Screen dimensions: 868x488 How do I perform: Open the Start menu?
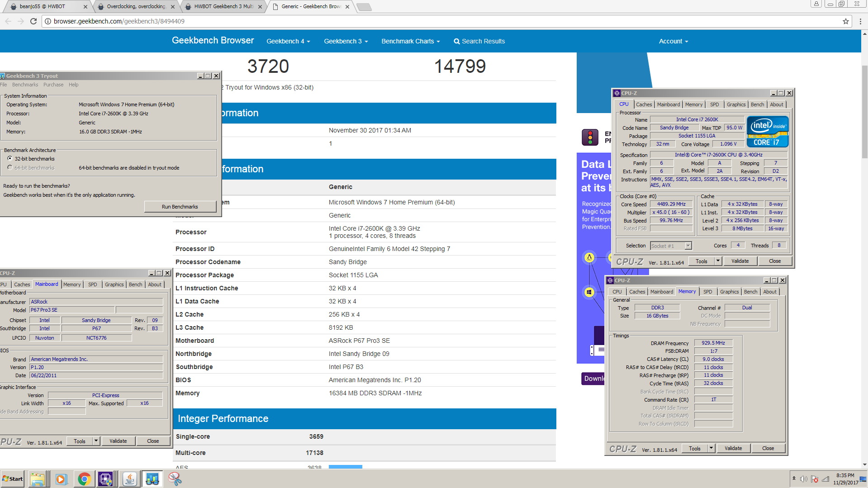pyautogui.click(x=13, y=479)
